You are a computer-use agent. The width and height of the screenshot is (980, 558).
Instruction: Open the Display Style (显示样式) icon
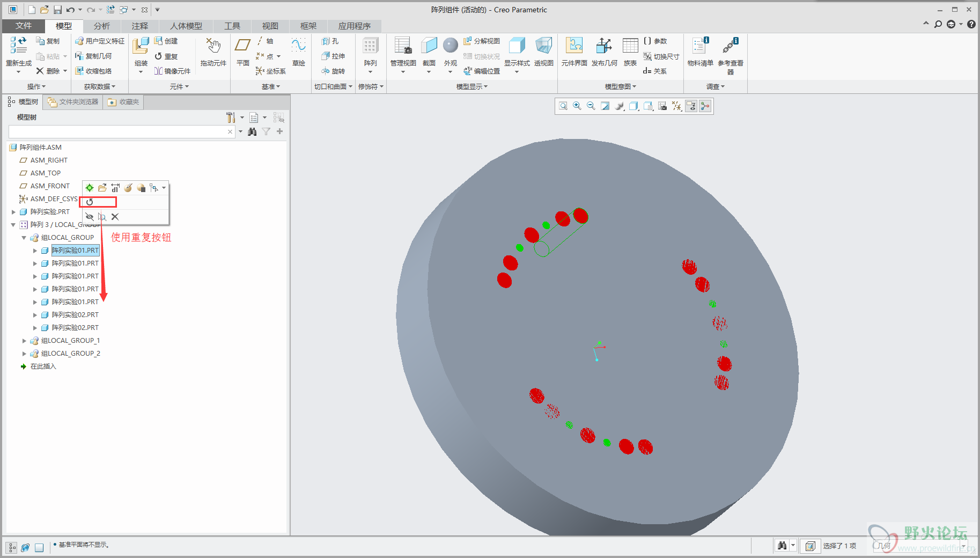517,46
